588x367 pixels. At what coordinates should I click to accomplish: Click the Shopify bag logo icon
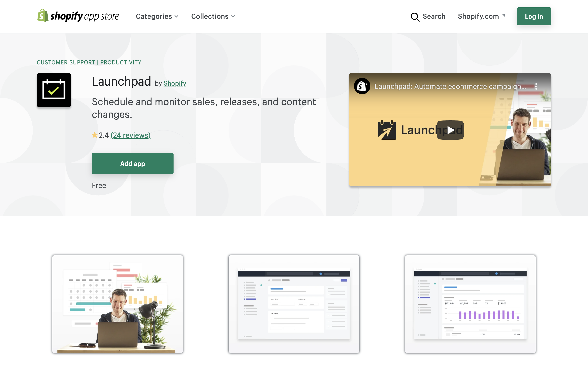click(x=43, y=16)
